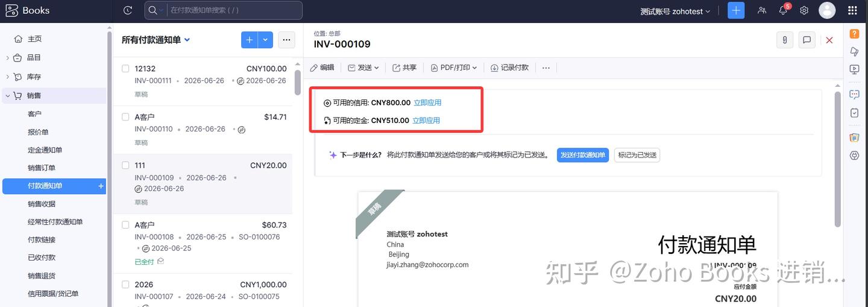This screenshot has height=307, width=868.
Task: Click the 发送付款通知单 button
Action: [583, 155]
